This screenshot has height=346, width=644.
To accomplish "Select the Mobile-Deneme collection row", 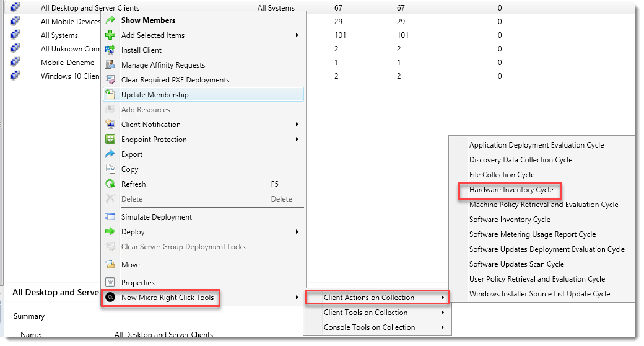I will [67, 63].
